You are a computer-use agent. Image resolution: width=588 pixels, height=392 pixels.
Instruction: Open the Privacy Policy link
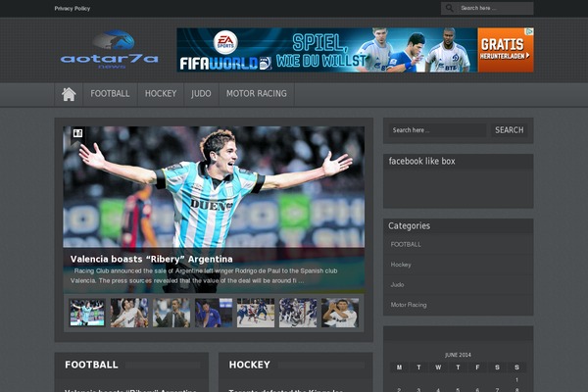pyautogui.click(x=73, y=8)
